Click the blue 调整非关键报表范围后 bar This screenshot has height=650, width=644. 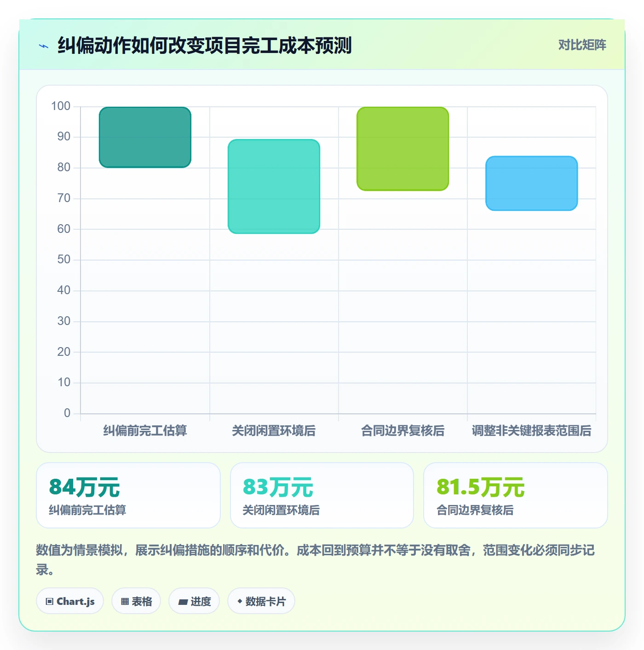click(531, 183)
